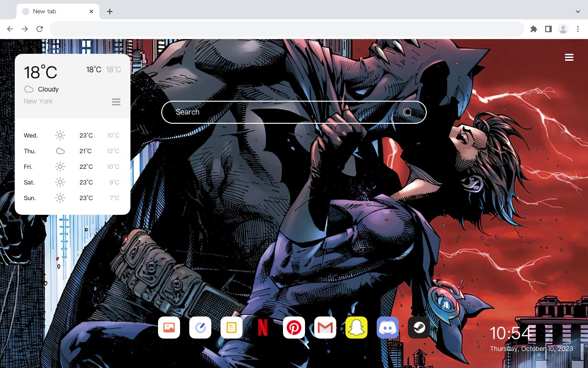Click the cloud icon for Thu.
Screen dimensions: 588x368
click(60, 151)
